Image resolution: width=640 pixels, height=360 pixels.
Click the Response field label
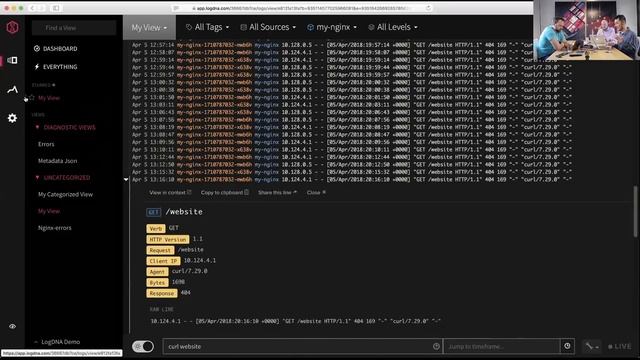click(162, 293)
